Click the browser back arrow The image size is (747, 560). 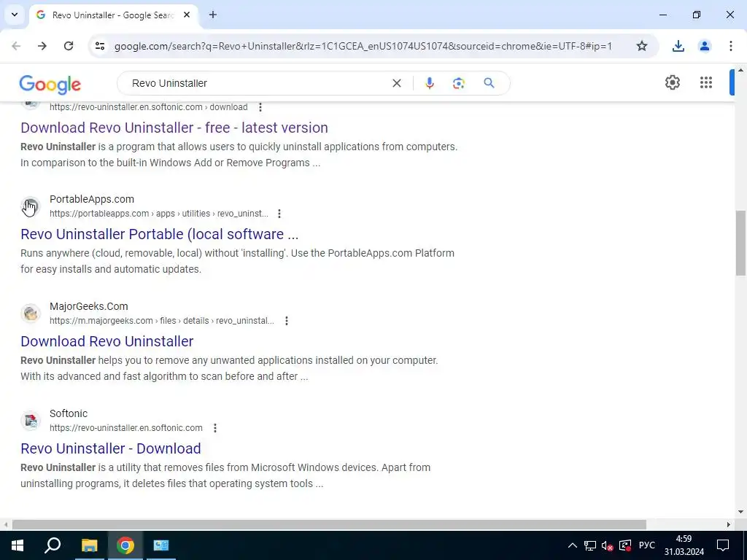click(16, 46)
